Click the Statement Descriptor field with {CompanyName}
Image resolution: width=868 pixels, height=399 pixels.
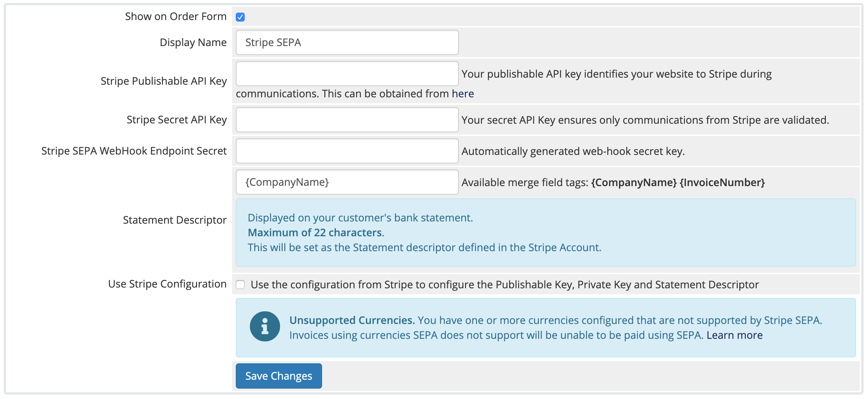click(x=347, y=182)
